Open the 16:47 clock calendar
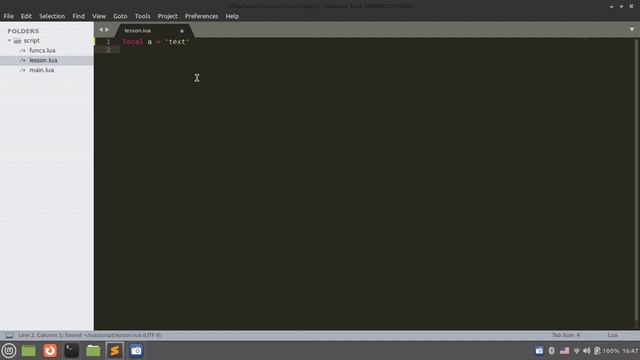 coord(630,351)
